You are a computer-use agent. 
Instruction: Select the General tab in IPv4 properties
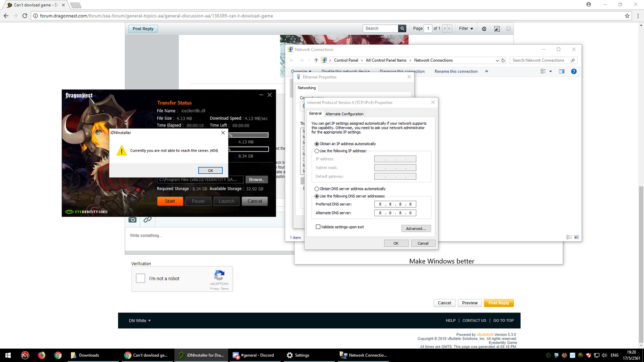pos(315,114)
